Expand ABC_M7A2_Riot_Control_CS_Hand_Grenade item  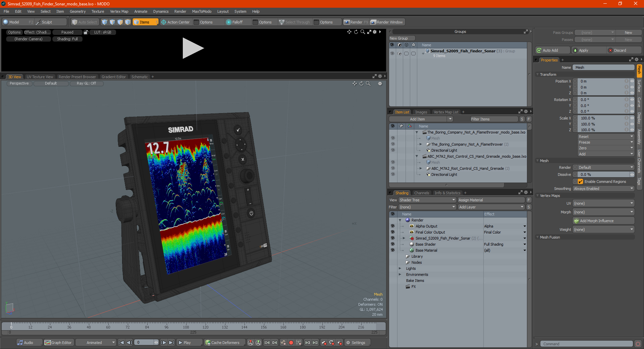pyautogui.click(x=421, y=168)
